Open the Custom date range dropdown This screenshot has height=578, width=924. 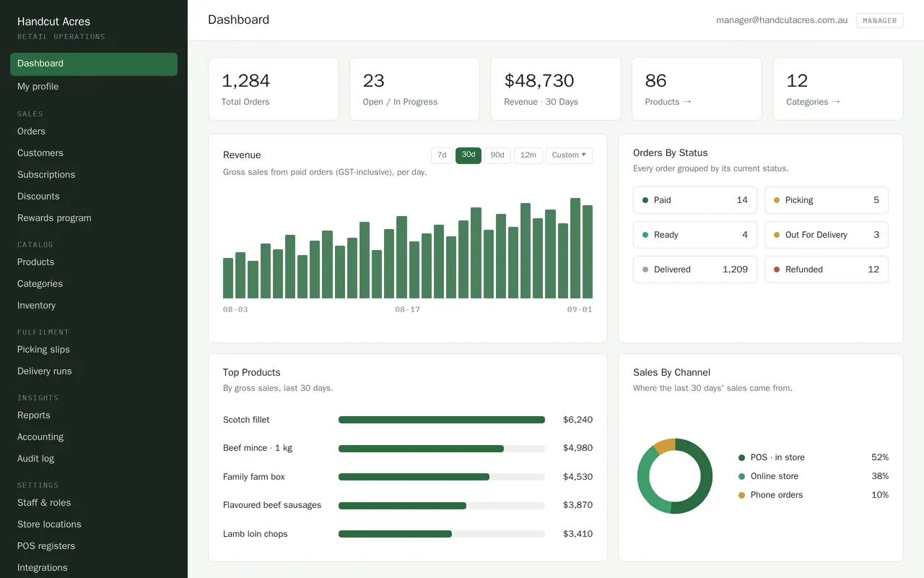click(569, 155)
